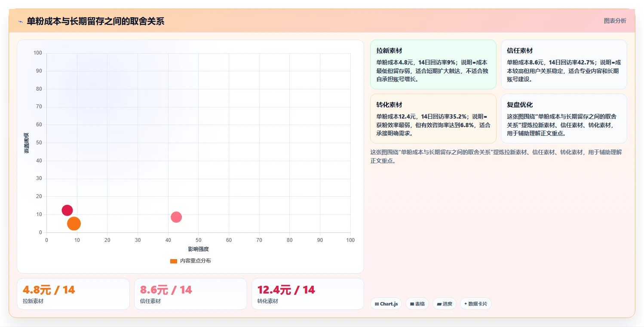
Task: Click the 图表分析 label in header
Action: 615,21
